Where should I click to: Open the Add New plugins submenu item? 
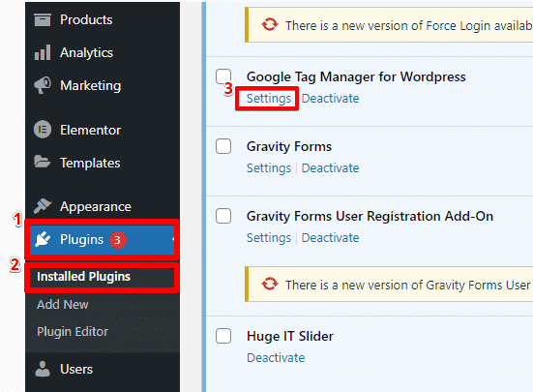pos(63,304)
